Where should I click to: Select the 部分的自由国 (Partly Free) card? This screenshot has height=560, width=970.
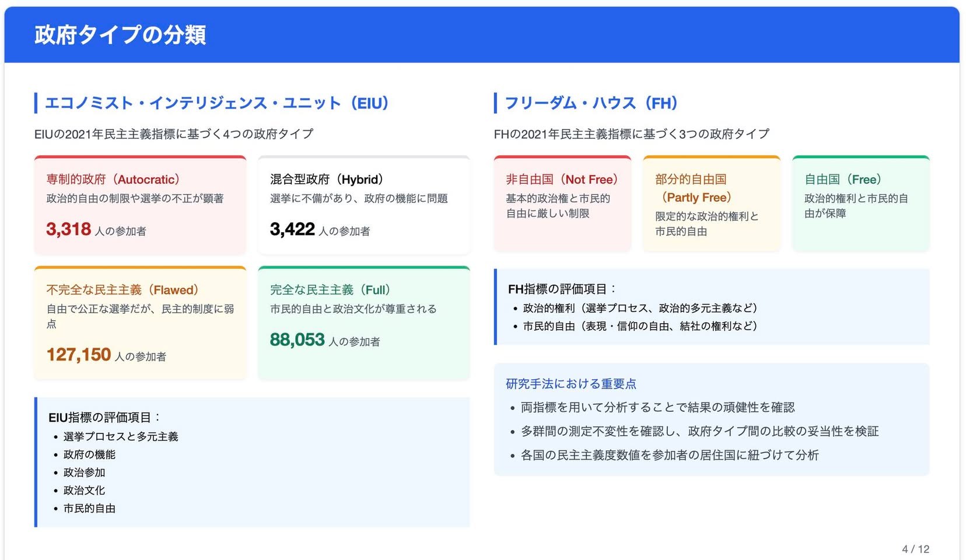point(712,204)
